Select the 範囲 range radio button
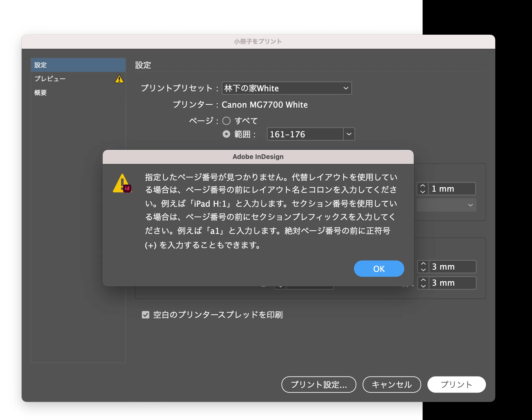 [x=226, y=134]
